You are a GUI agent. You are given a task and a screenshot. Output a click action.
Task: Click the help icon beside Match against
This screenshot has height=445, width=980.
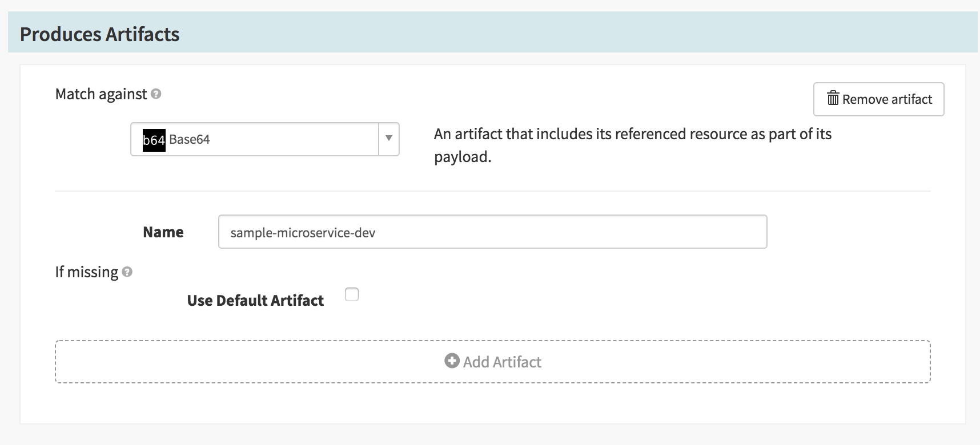coord(156,94)
